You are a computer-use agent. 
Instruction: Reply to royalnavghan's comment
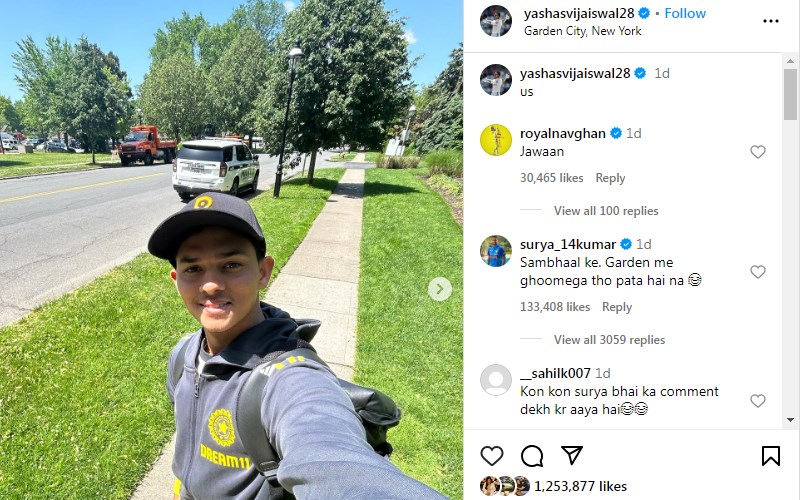click(610, 178)
